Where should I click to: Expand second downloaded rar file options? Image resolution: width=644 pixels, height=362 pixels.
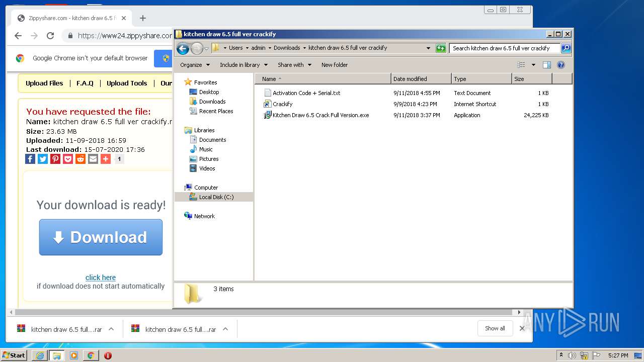tap(225, 329)
